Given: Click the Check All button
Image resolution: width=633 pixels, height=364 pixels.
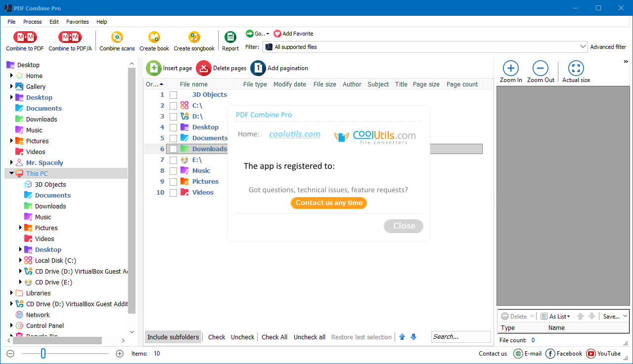Looking at the screenshot, I should pyautogui.click(x=274, y=337).
